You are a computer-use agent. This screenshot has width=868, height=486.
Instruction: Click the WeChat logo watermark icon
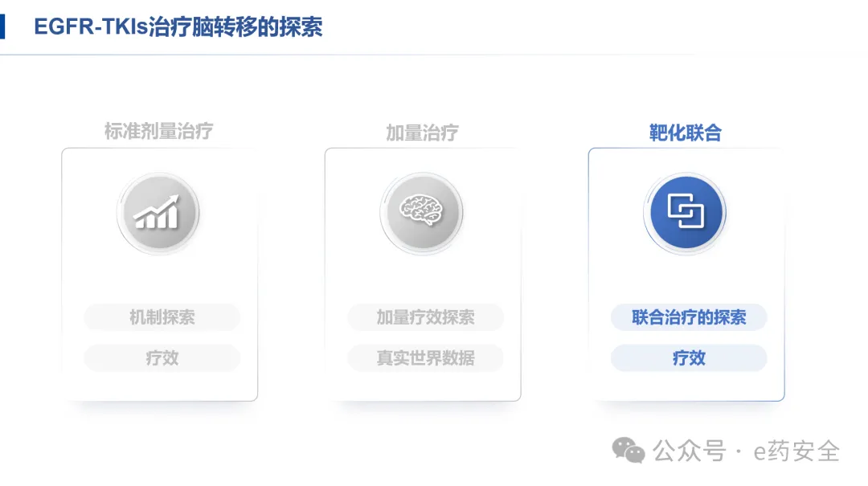pos(628,451)
